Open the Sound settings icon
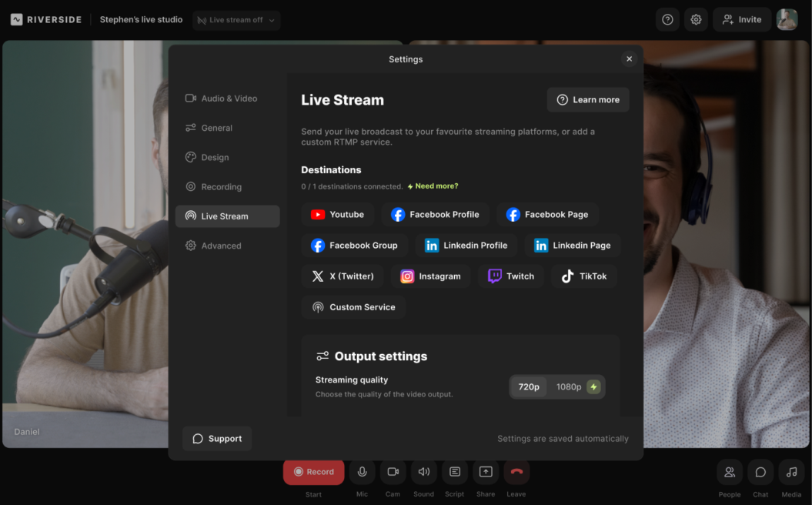Viewport: 812px width, 505px height. (x=423, y=472)
